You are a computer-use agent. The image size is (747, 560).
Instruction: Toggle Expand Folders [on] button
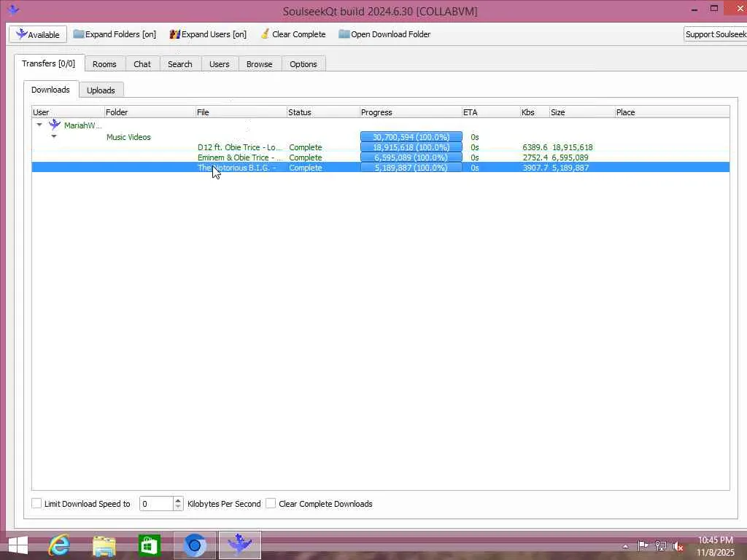tap(115, 34)
